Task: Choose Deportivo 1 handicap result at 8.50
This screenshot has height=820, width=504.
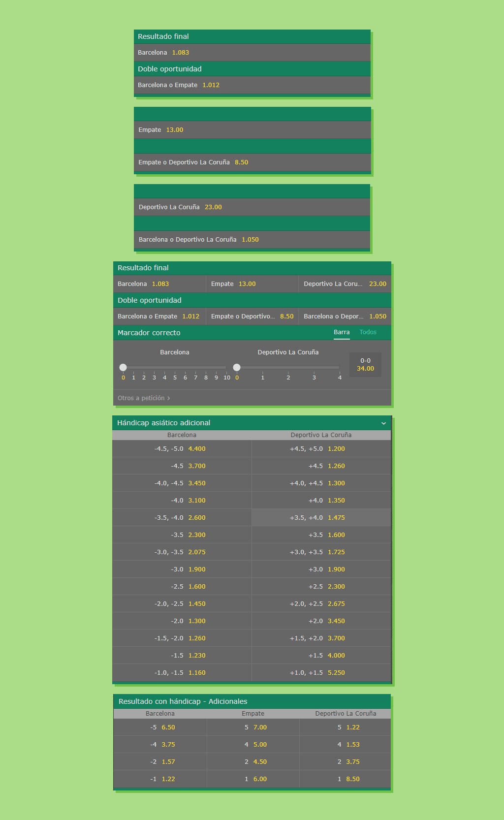Action: coord(346,779)
